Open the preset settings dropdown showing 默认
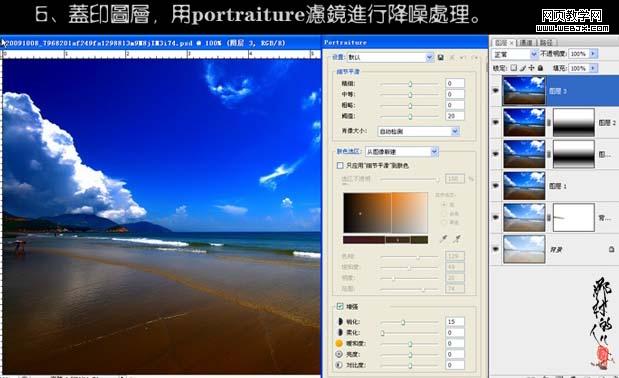619x378 pixels. pyautogui.click(x=390, y=58)
